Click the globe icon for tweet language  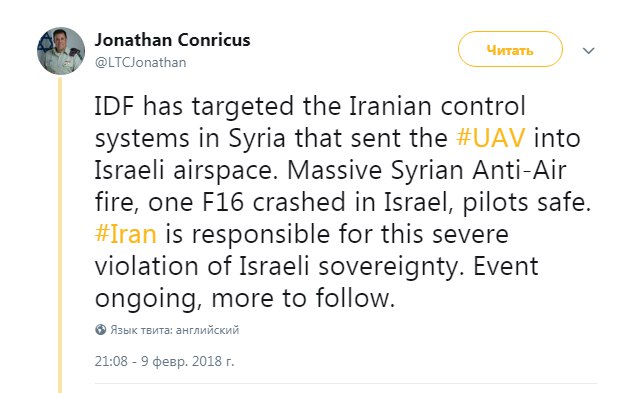coord(101,330)
